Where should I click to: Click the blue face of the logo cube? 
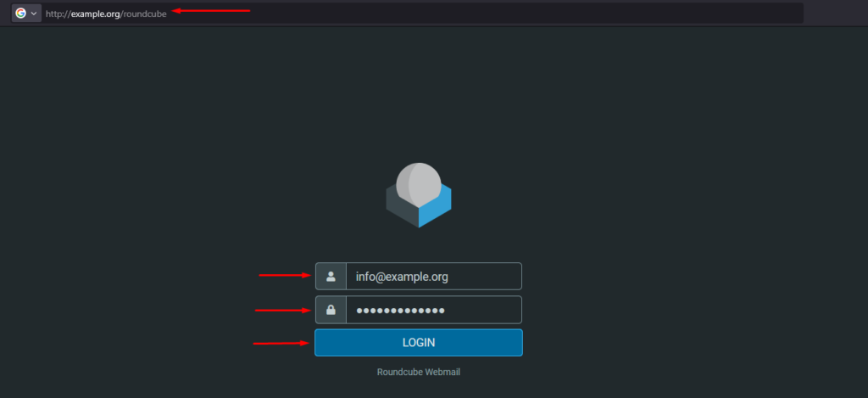[x=436, y=206]
